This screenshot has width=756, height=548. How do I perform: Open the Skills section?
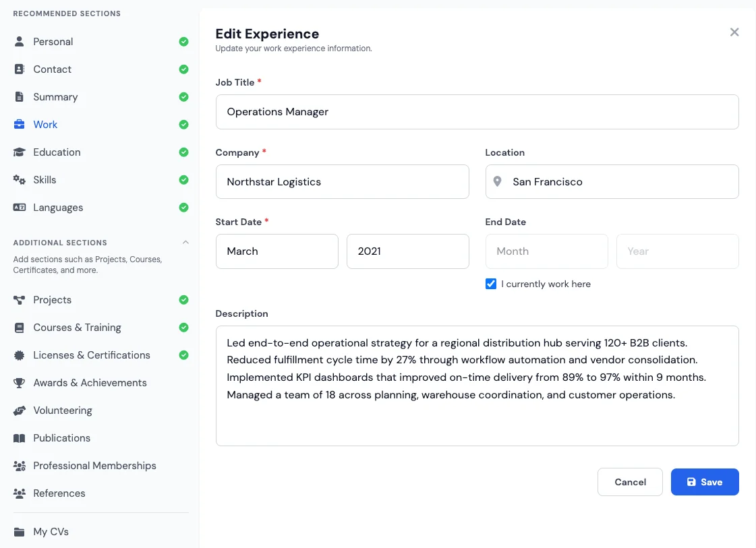(x=100, y=180)
